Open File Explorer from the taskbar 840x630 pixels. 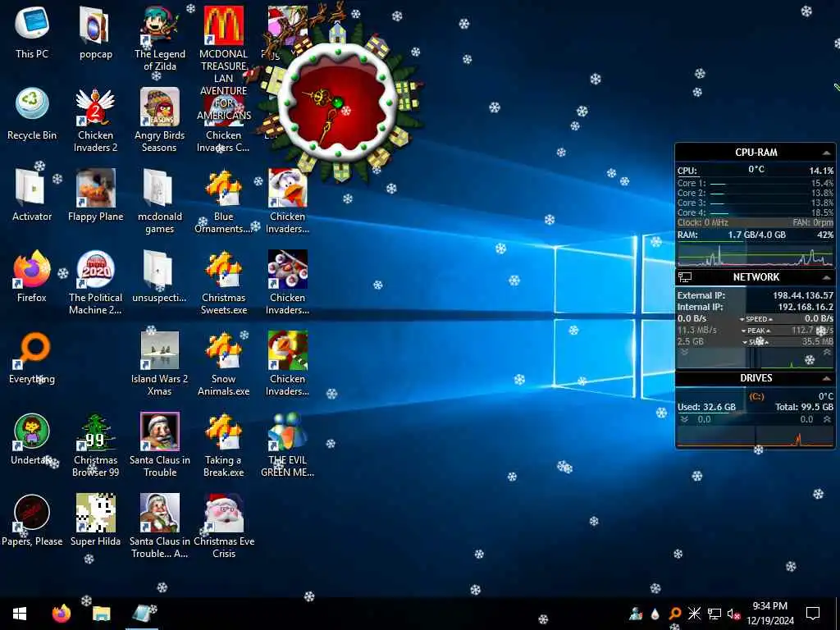pyautogui.click(x=101, y=614)
